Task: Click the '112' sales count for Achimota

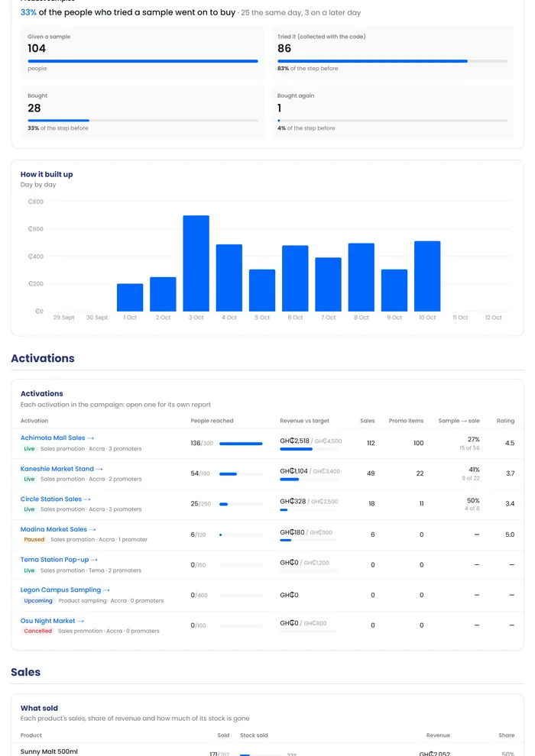Action: tap(371, 443)
